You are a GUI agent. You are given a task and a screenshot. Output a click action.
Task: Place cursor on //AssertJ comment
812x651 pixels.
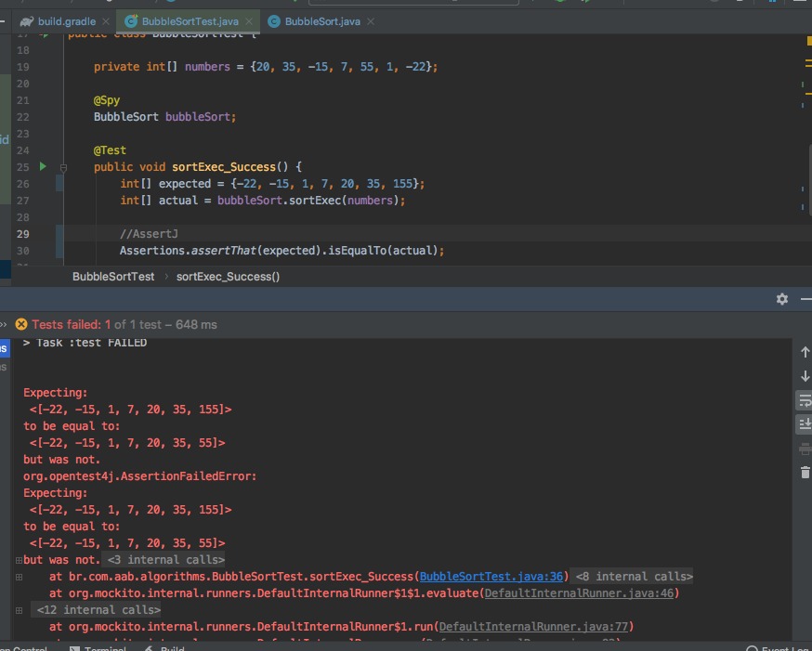tap(150, 234)
